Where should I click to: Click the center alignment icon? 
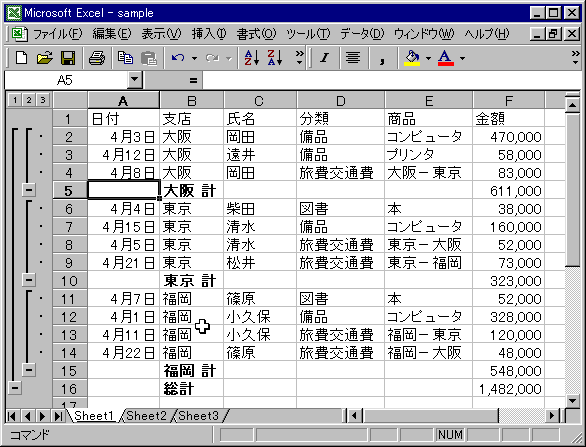point(353,58)
